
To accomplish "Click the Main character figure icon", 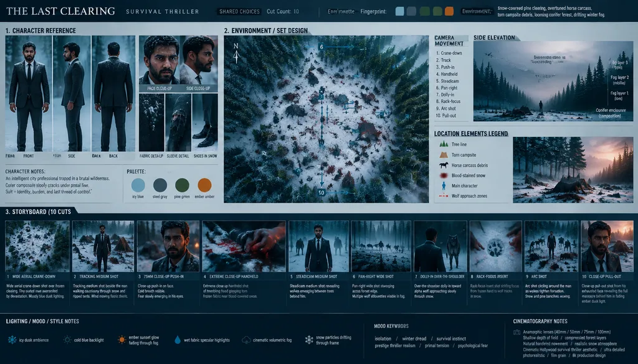I will [x=444, y=185].
